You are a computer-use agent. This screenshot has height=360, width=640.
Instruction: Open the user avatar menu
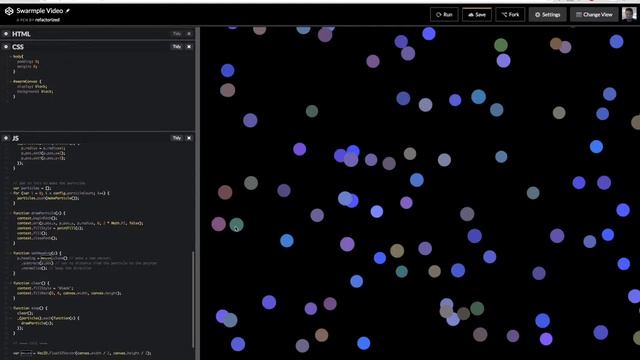click(x=629, y=14)
